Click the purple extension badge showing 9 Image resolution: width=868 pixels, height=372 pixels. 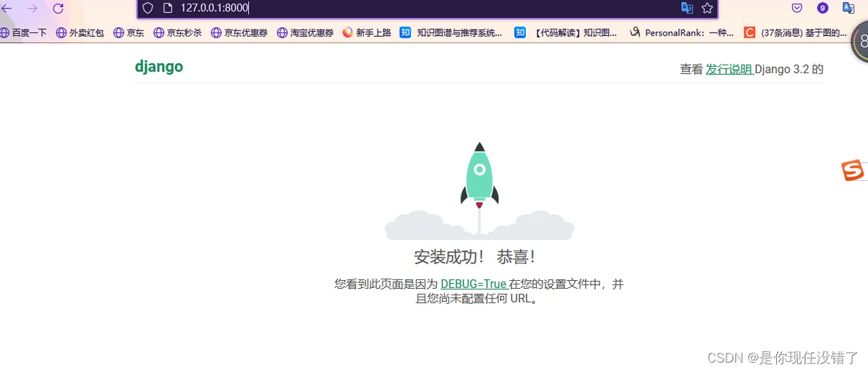[x=822, y=8]
